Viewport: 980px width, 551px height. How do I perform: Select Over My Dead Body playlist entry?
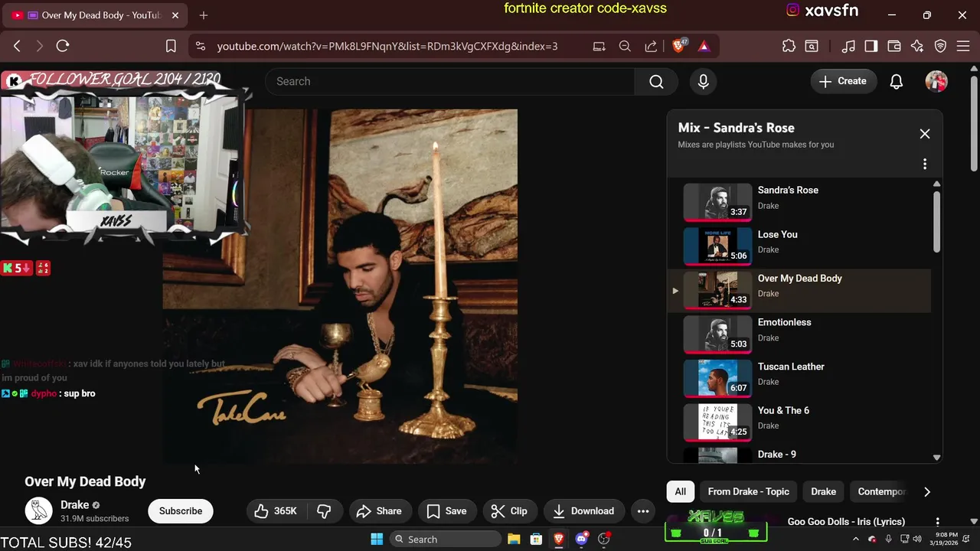[x=799, y=289]
